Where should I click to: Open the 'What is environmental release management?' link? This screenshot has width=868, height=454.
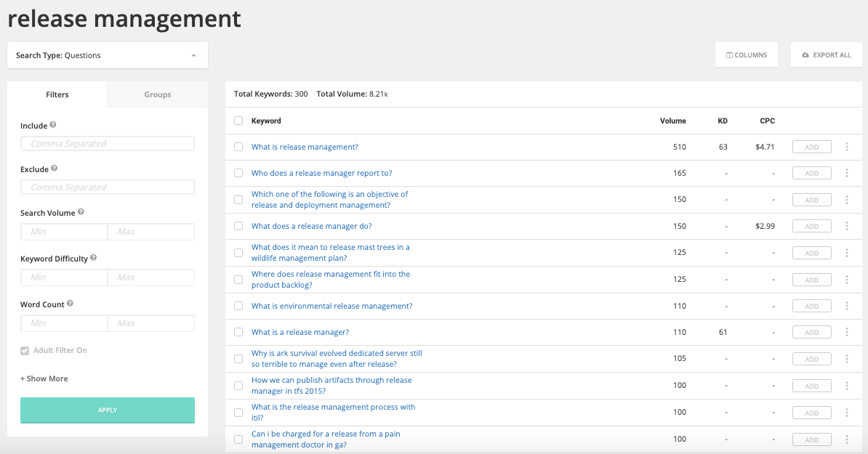pos(331,306)
